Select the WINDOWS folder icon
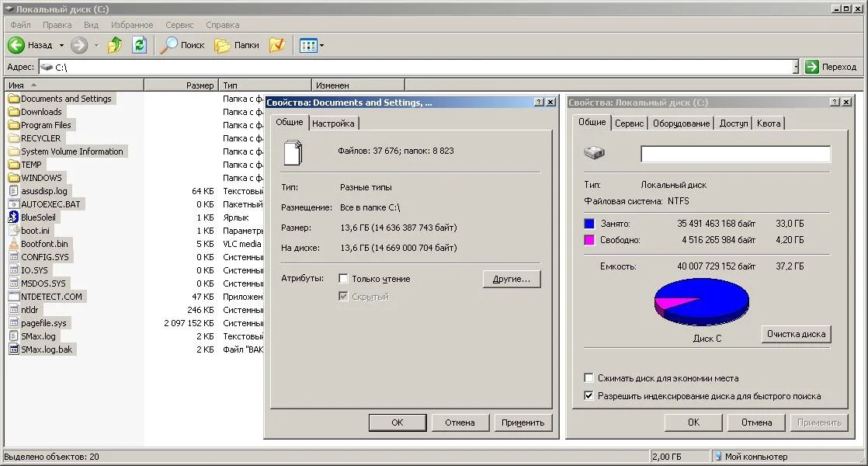 click(14, 178)
